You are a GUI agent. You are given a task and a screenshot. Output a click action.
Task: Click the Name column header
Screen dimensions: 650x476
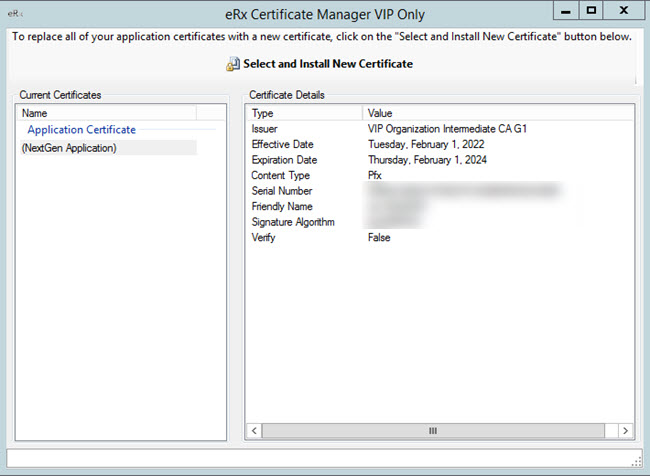click(x=107, y=113)
